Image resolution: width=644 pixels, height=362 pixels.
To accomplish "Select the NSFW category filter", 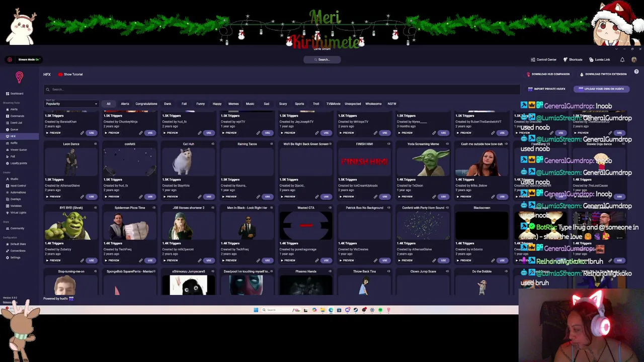I will point(392,104).
